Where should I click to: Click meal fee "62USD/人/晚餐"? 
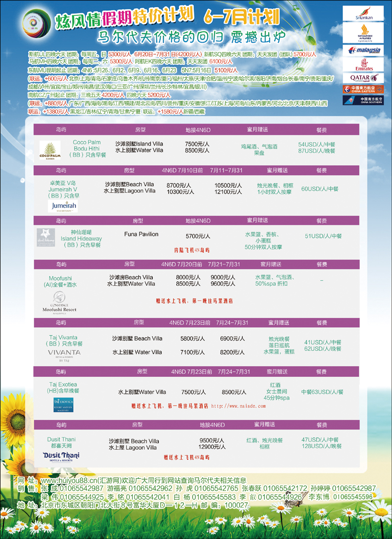coord(323,349)
